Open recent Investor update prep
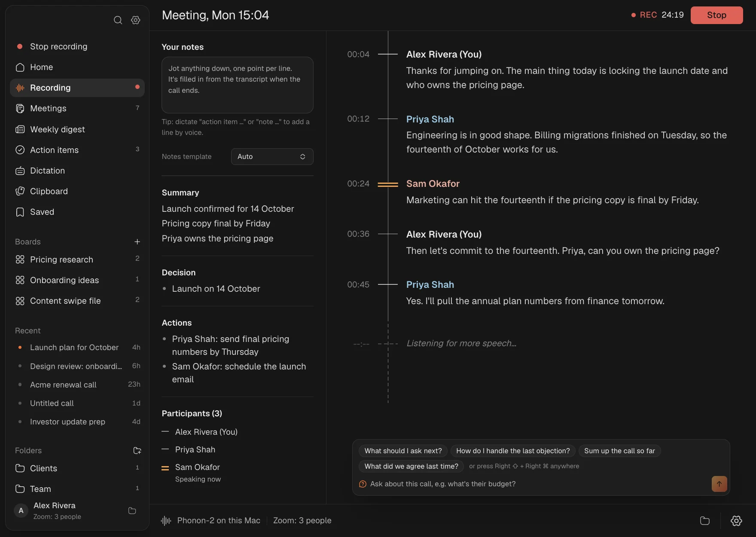This screenshot has width=756, height=537. click(x=77, y=421)
